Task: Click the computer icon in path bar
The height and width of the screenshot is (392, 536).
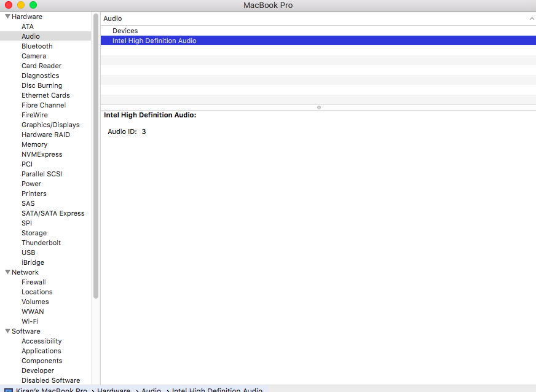Action: point(9,390)
